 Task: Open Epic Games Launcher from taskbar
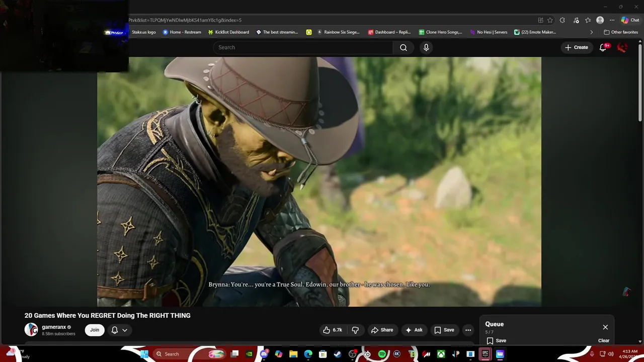pos(485,354)
